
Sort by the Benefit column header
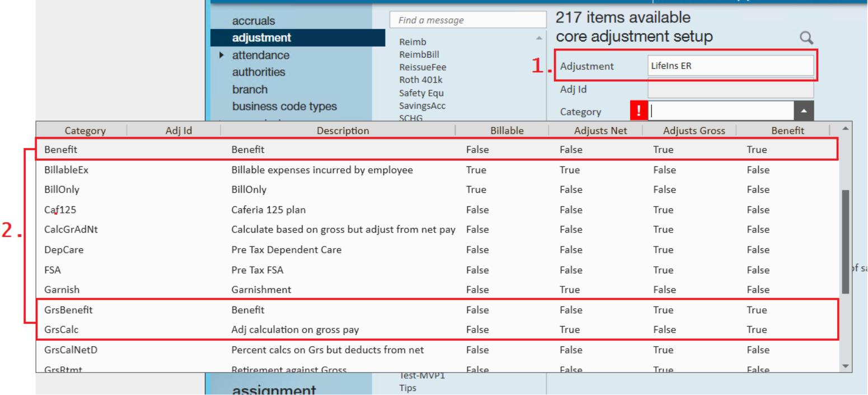(x=787, y=131)
